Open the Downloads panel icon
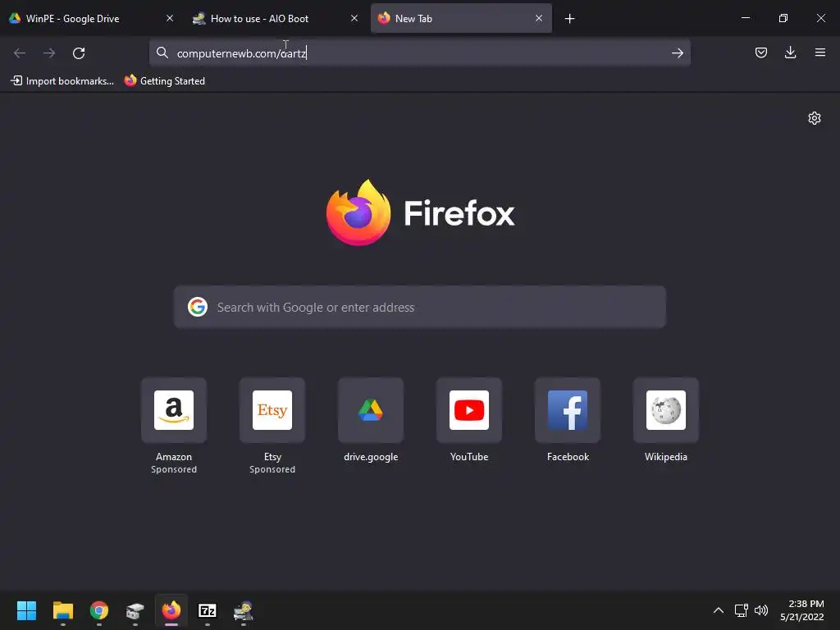 coord(790,52)
